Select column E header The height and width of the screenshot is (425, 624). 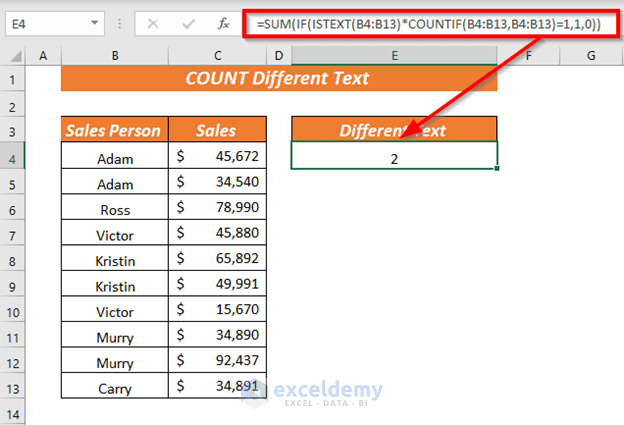(x=394, y=54)
